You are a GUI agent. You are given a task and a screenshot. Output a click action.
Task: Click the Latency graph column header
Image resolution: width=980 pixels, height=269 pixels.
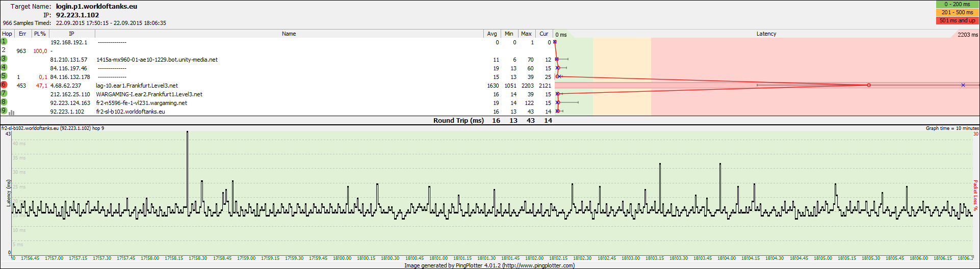coord(766,34)
